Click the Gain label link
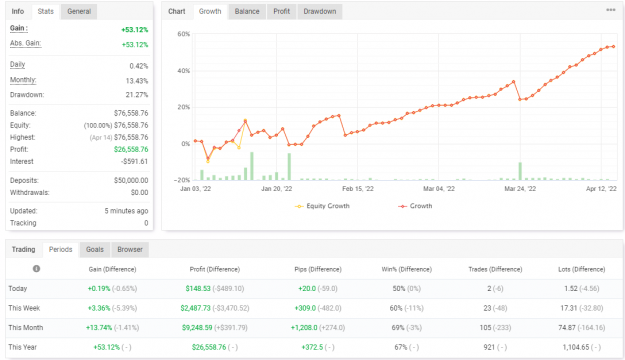Viewport: 625px width, 360px height. pyautogui.click(x=19, y=28)
